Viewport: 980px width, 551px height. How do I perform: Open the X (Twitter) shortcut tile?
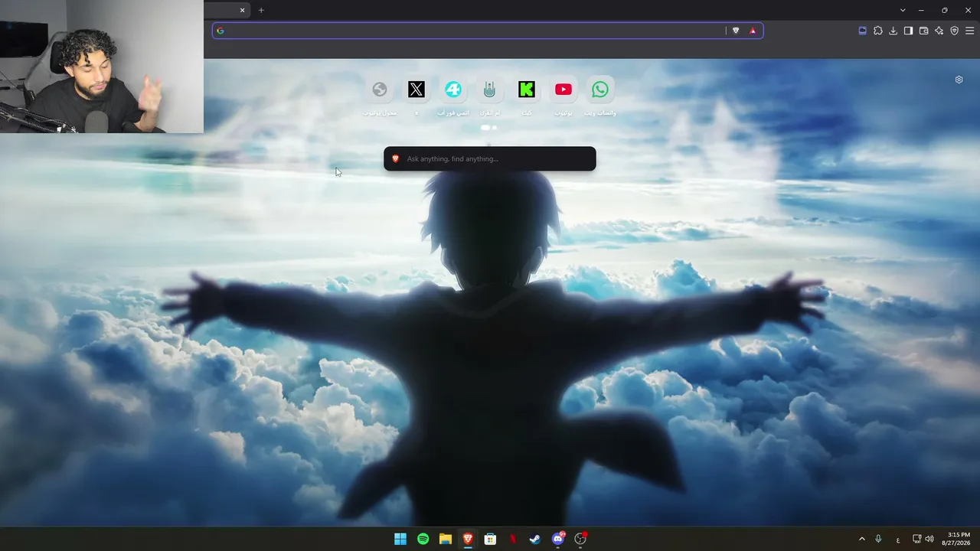click(416, 90)
